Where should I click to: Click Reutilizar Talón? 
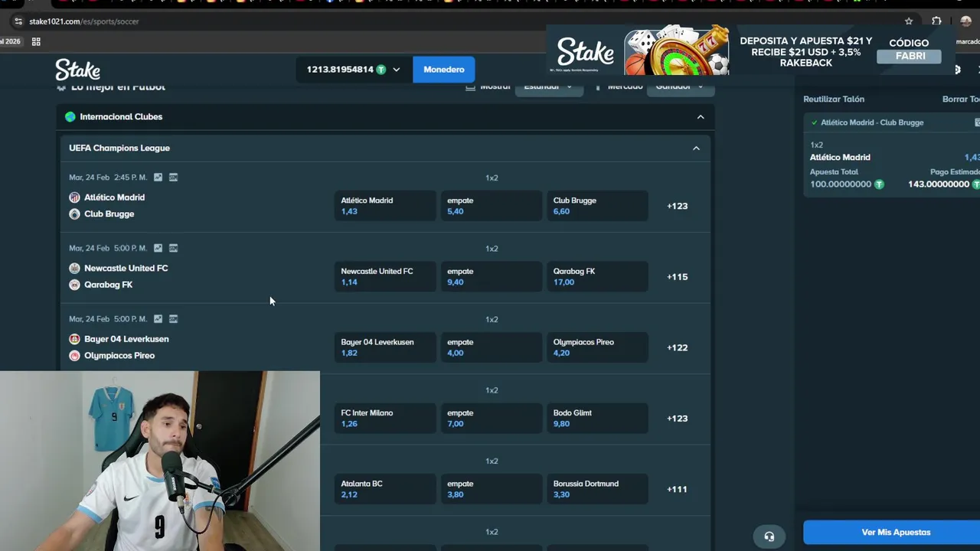click(834, 99)
